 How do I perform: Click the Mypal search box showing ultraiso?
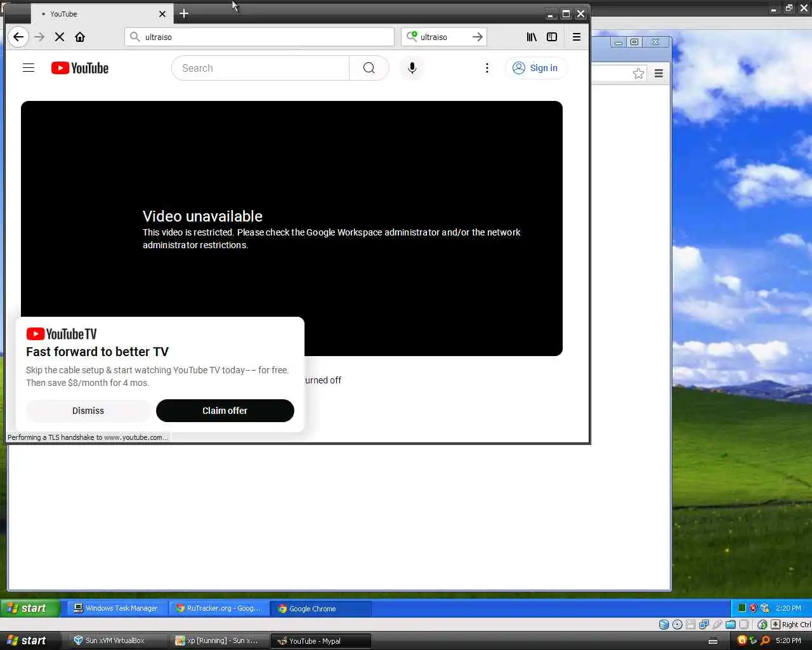(444, 37)
